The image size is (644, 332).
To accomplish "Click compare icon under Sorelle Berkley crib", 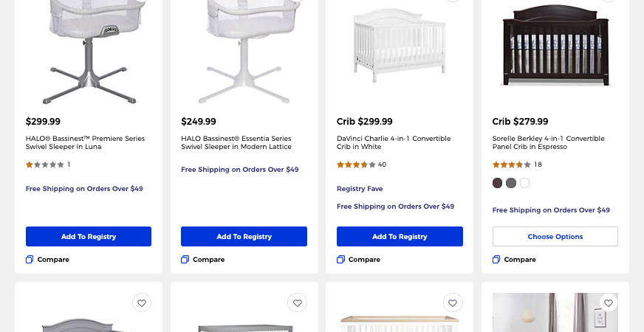I will (496, 260).
